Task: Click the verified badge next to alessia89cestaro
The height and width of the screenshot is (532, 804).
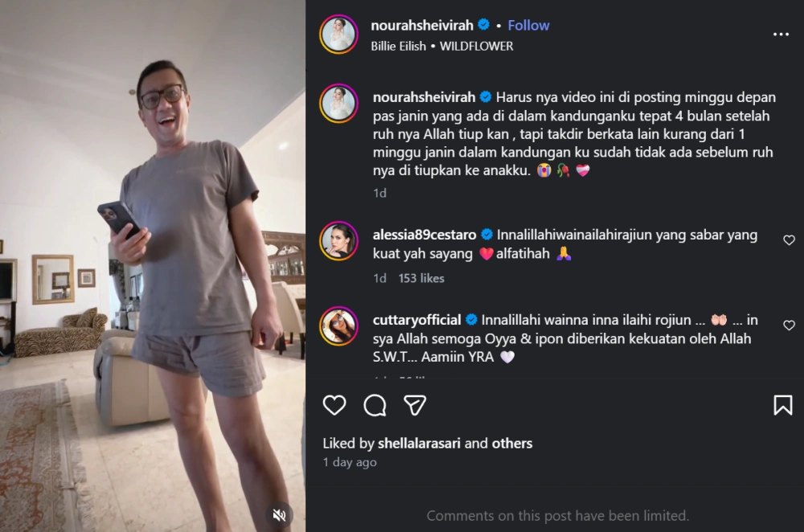Action: [x=486, y=235]
